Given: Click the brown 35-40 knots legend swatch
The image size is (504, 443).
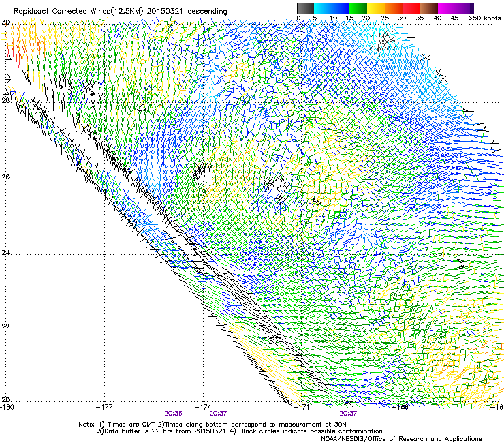Looking at the screenshot, I should click(429, 8).
